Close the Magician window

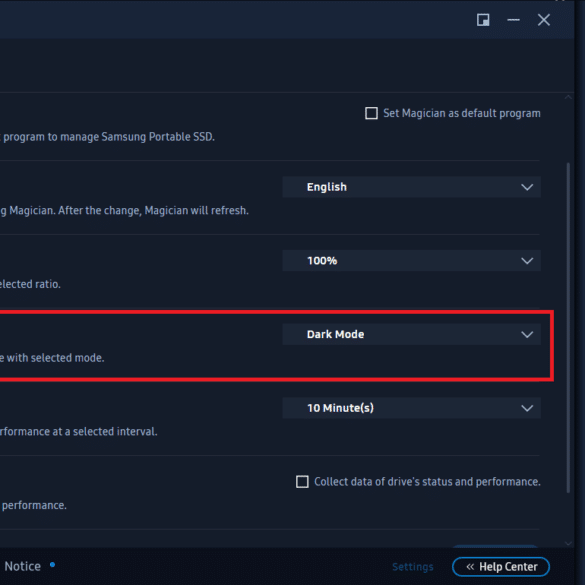point(544,20)
